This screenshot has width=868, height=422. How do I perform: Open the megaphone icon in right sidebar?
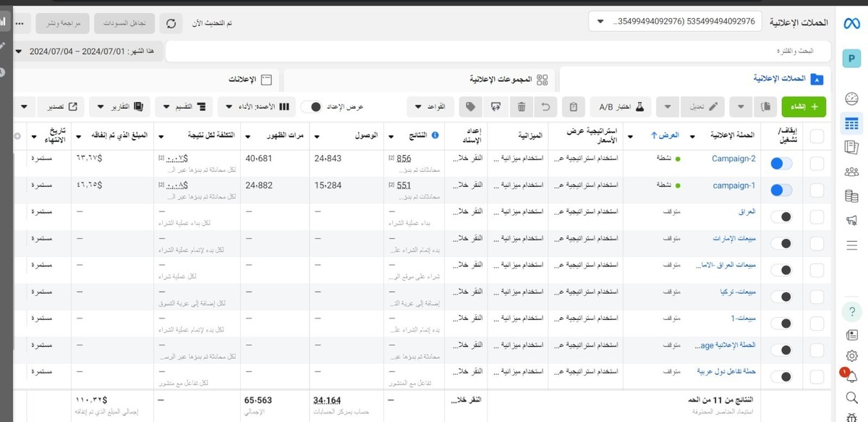click(851, 221)
